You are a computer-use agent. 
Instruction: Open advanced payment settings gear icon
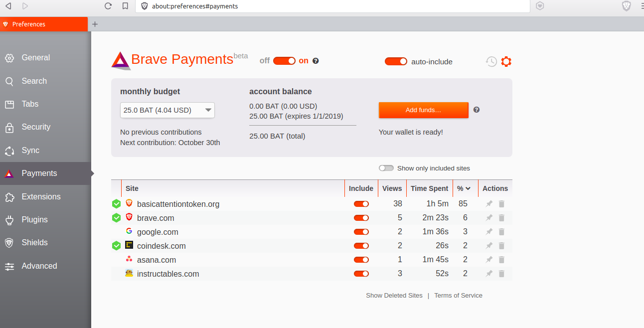[506, 61]
